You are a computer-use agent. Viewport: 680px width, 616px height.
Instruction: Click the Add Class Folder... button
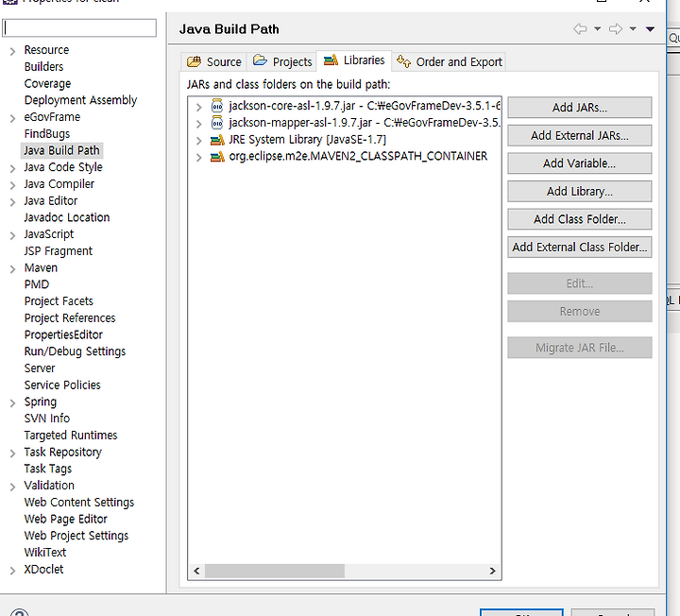tap(579, 219)
